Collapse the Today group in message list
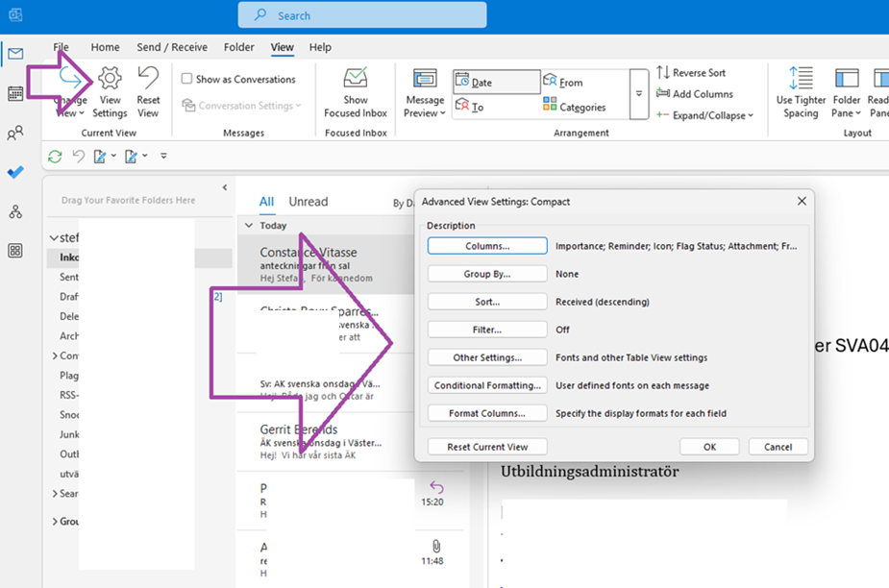 point(251,224)
